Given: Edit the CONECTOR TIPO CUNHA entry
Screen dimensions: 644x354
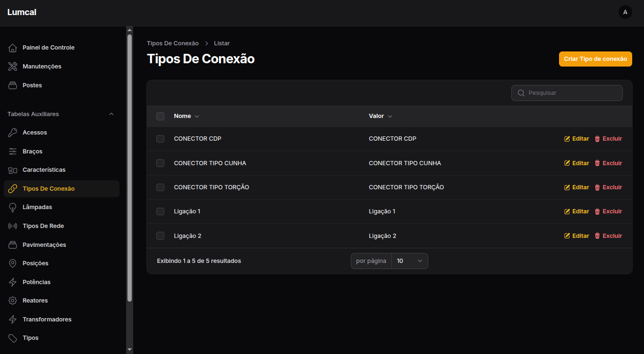Looking at the screenshot, I should tap(576, 163).
